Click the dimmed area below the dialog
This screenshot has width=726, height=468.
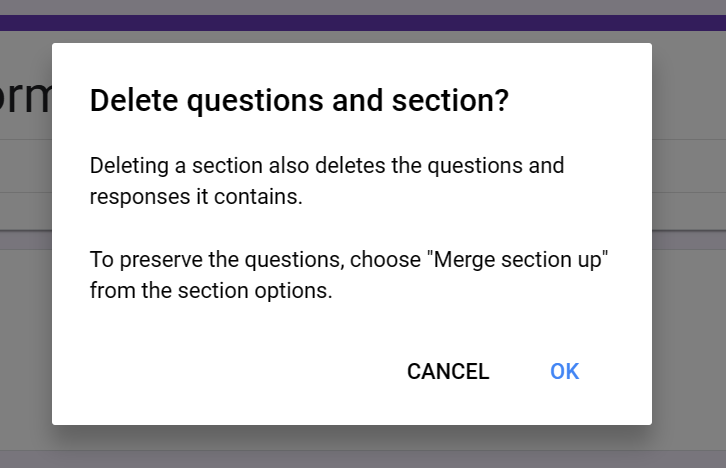363,447
